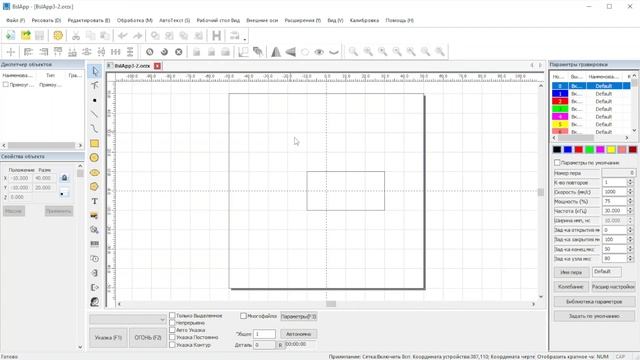The width and height of the screenshot is (640, 360).
Task: Click the 'Колебание' button
Action: pos(571,287)
